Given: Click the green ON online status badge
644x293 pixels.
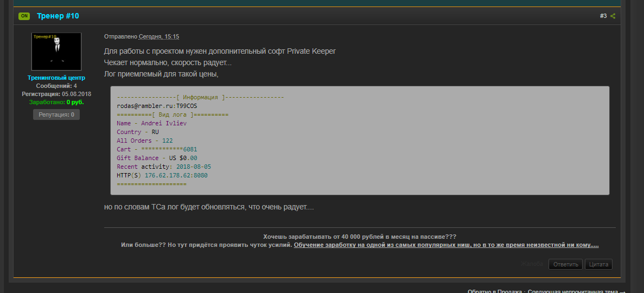Looking at the screenshot, I should click(x=24, y=16).
